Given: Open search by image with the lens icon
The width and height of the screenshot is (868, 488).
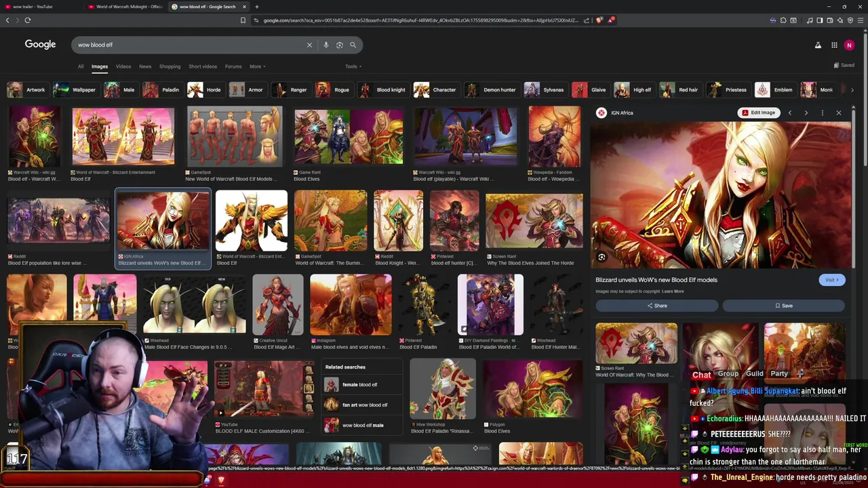Looking at the screenshot, I should tap(340, 45).
